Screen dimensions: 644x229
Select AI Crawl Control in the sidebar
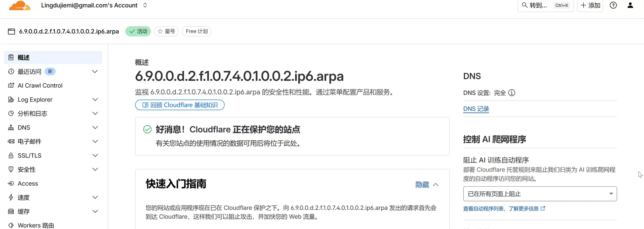point(40,85)
